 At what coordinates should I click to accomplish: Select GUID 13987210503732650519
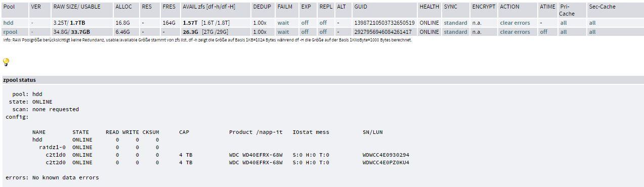point(384,23)
